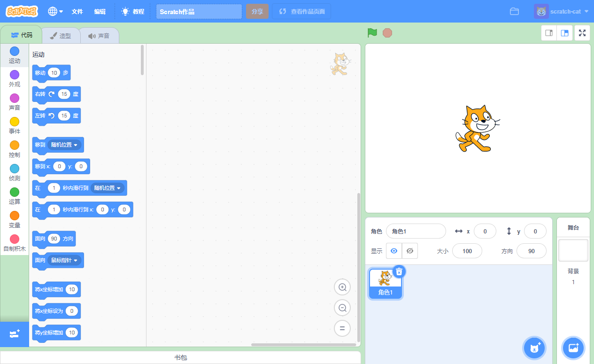Select the 自制积木 block category
Screen dimensions: 594x364
coord(15,243)
